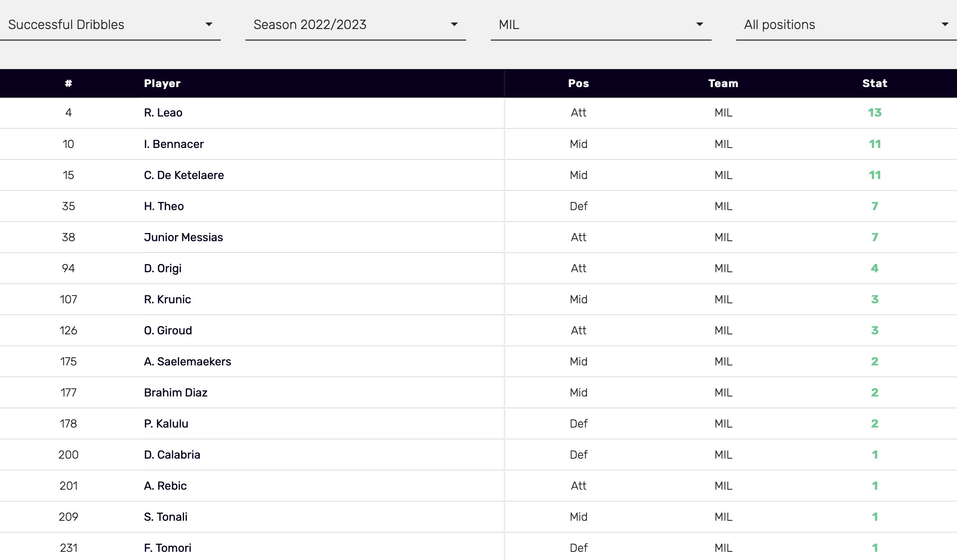Select player I. Bennacer
Viewport: 957px width, 560px height.
tap(174, 144)
